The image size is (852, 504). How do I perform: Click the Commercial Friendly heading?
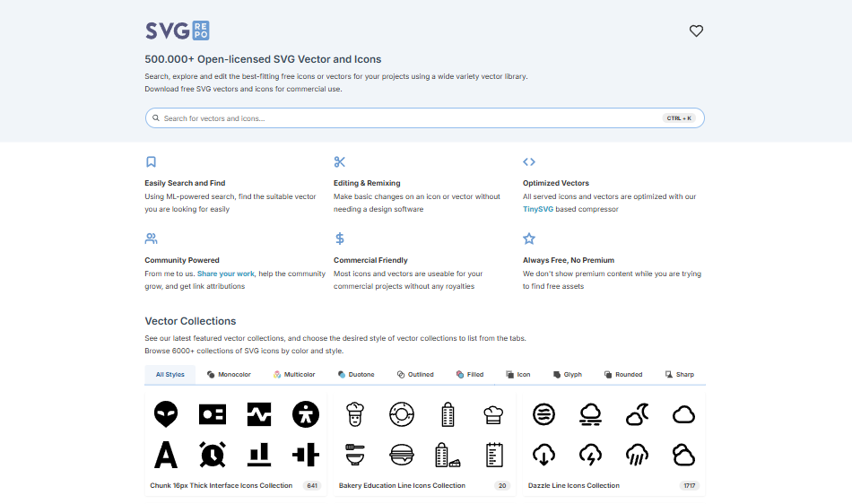pyautogui.click(x=370, y=260)
